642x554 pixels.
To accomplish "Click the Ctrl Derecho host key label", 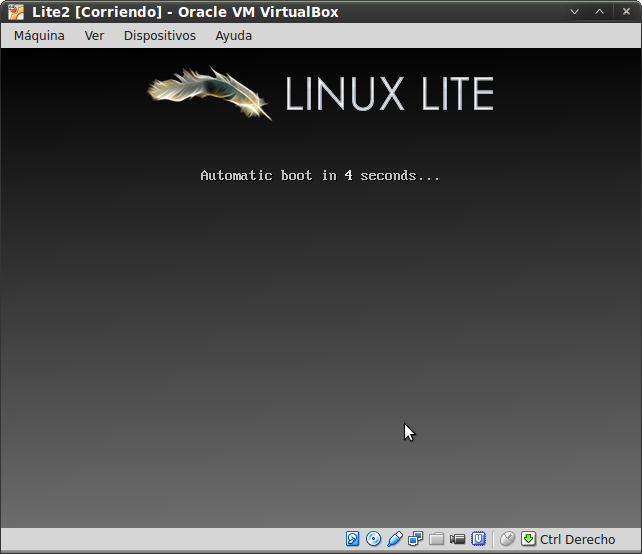I will [x=578, y=539].
